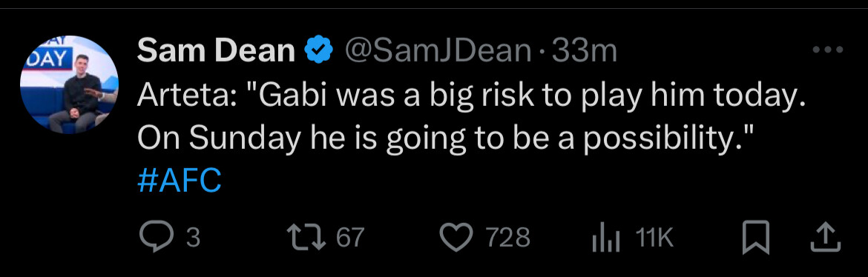
Task: Open tweet by clicking the Arteta quote line
Action: coord(470,97)
